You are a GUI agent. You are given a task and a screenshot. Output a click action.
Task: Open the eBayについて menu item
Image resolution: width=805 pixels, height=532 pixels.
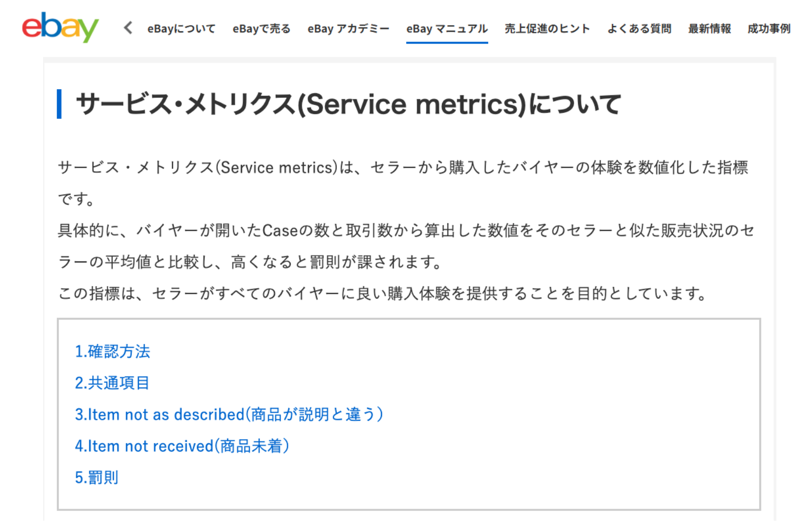tap(181, 29)
